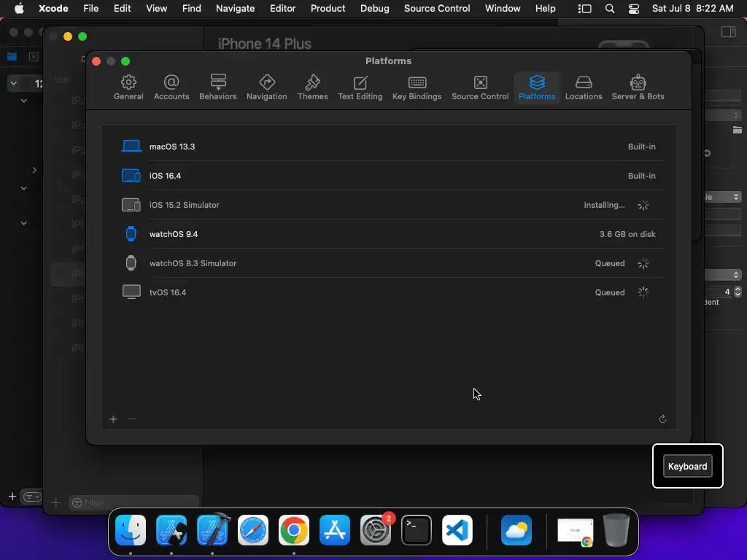Select the Source Control settings tab
Screen dimensions: 747x560
[x=480, y=87]
